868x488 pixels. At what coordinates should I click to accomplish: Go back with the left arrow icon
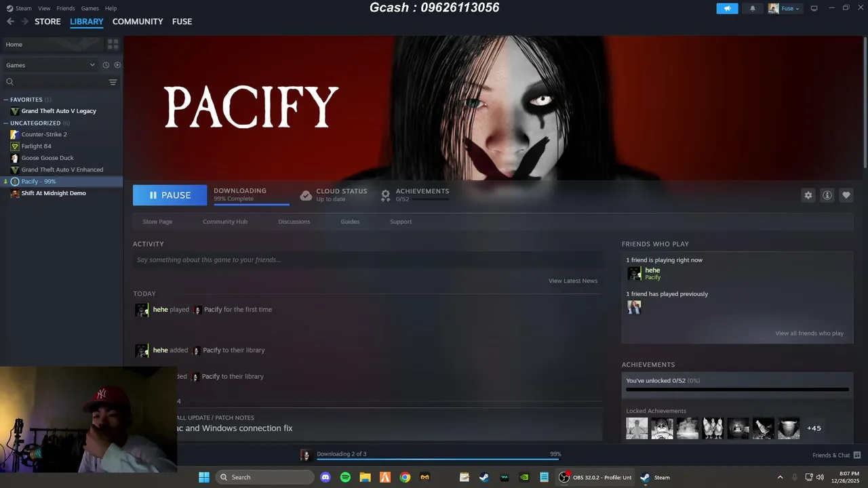pyautogui.click(x=10, y=22)
